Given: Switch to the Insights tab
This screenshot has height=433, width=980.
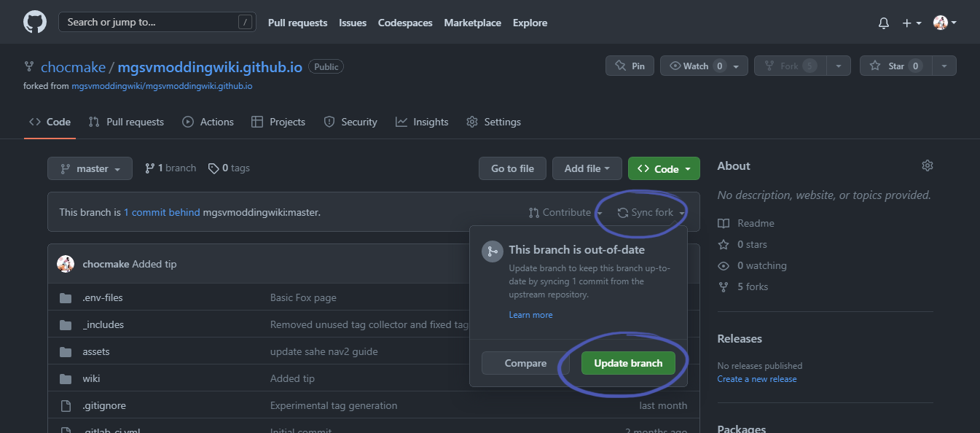Looking at the screenshot, I should pyautogui.click(x=422, y=122).
